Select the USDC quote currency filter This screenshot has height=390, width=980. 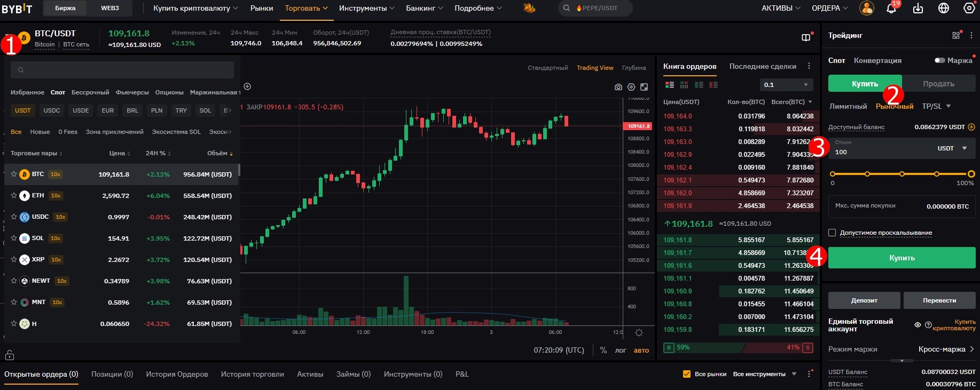(x=52, y=110)
